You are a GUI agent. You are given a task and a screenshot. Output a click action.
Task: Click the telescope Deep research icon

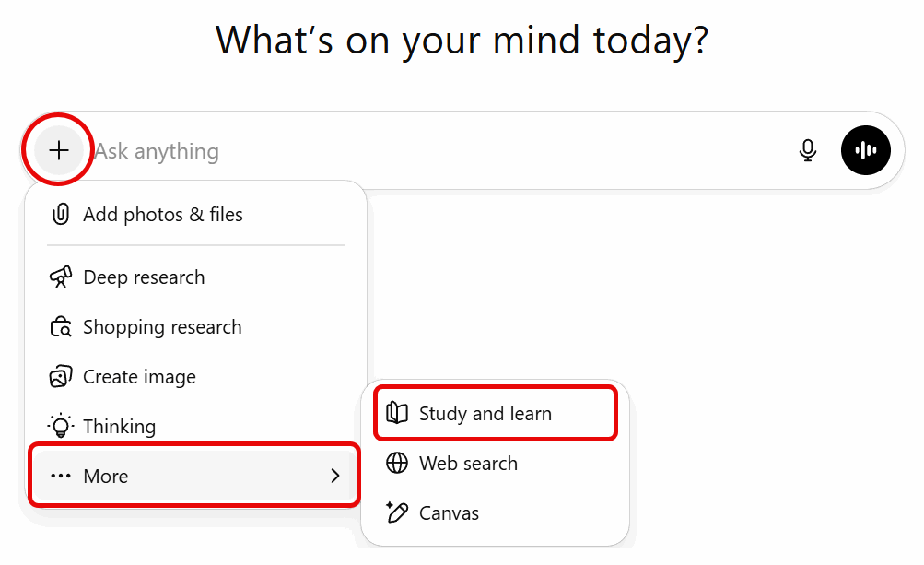click(x=61, y=277)
